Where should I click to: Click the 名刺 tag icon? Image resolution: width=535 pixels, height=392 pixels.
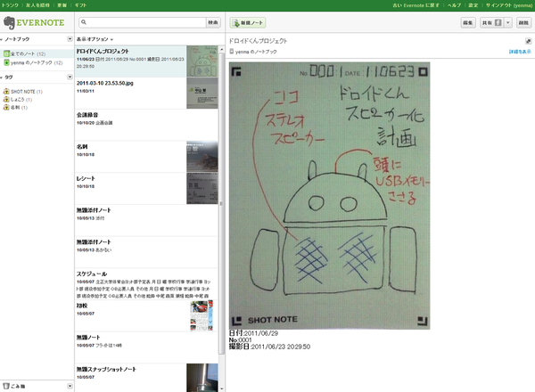coord(6,108)
